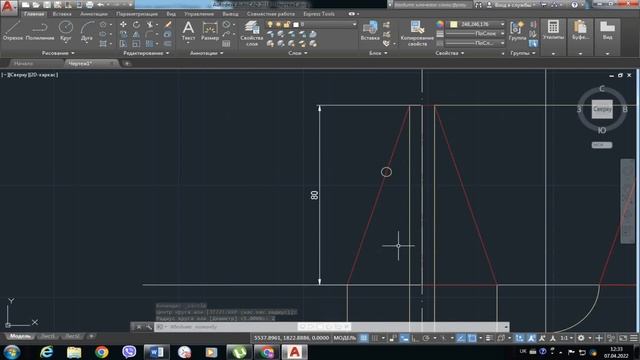Screen dimensions: 640x360
Task: Select the Круг (Circle) tool
Action: coord(65,31)
